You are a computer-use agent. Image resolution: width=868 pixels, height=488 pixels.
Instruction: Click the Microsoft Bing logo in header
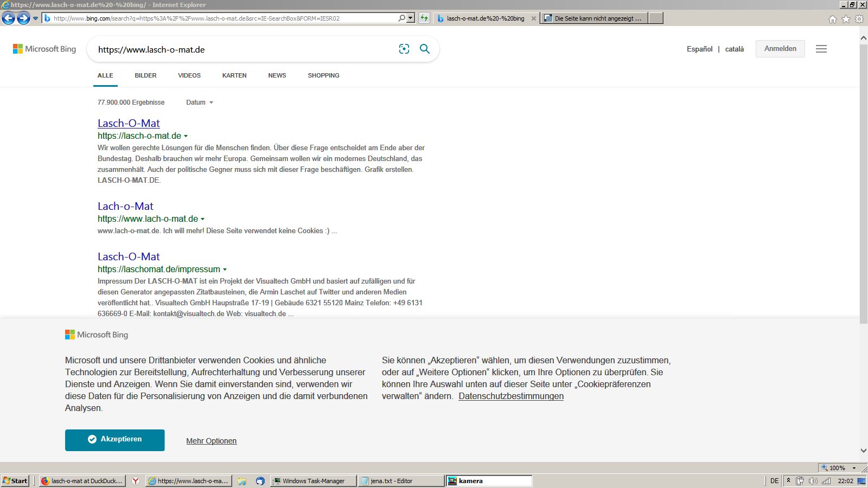pos(44,49)
